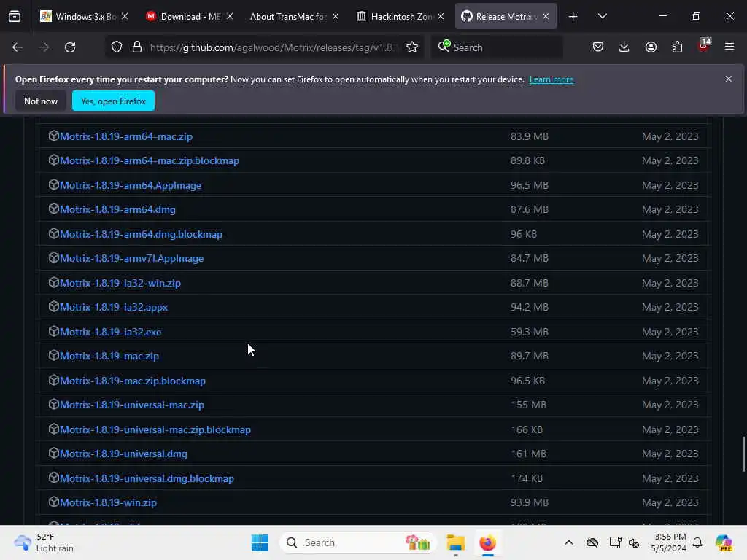Open the Firefox application menu
Screen dimensions: 747x560
(729, 47)
